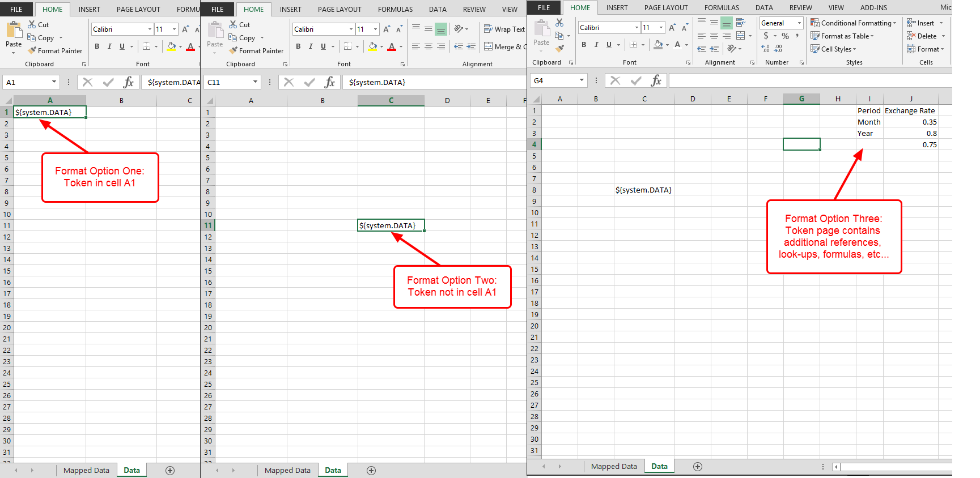Screen dimensions: 980x478
Task: Open the Cell Styles menu
Action: coord(833,49)
